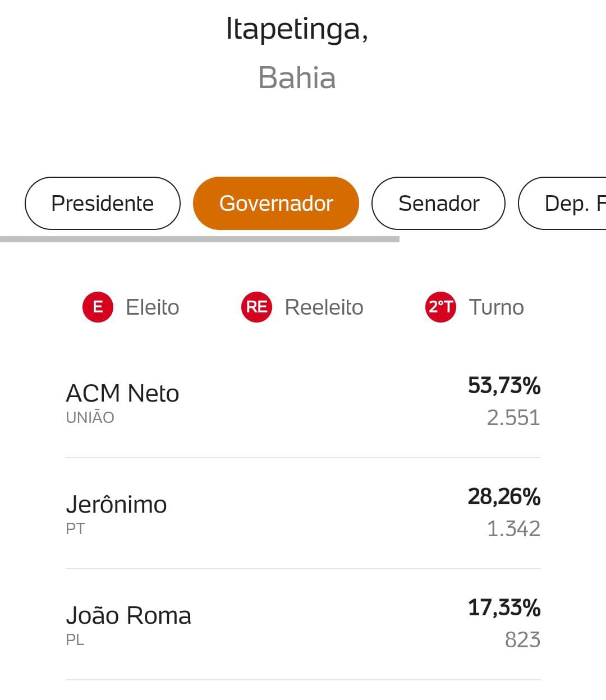Click the 2.551 vote count
Viewport: 606px width, 700px height.
(x=513, y=418)
